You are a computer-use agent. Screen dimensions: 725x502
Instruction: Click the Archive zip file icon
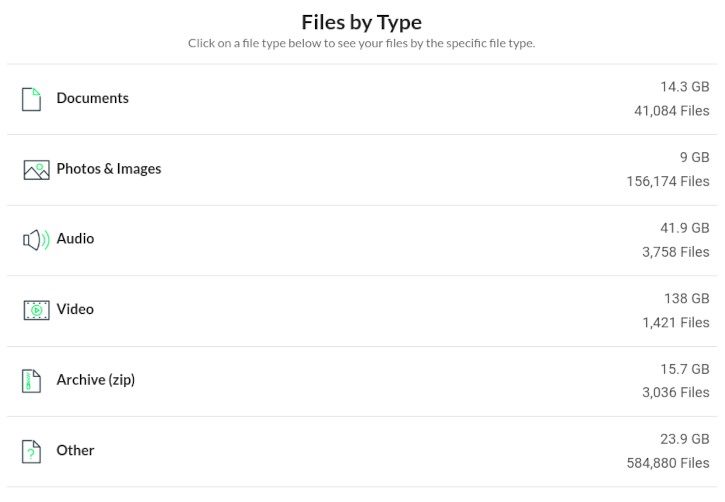(31, 381)
